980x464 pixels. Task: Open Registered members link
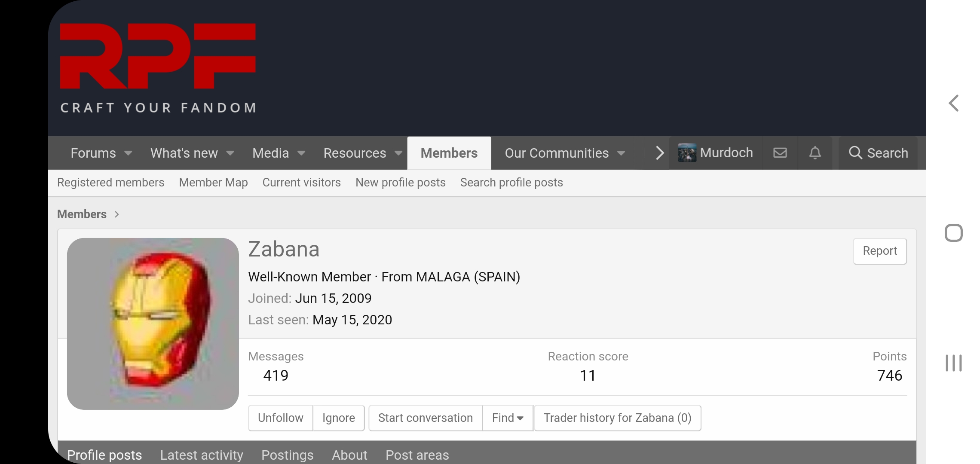pyautogui.click(x=110, y=183)
